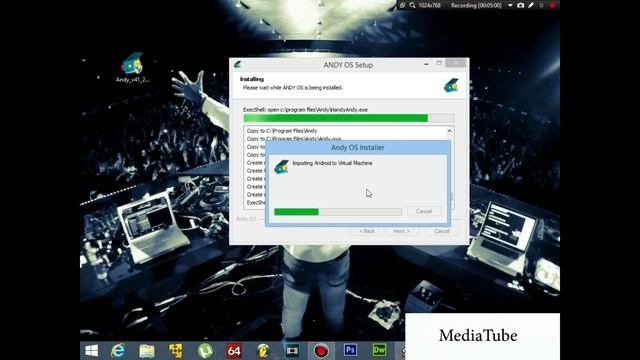
Task: Open the Andy_v41 installer desktop icon
Action: [132, 67]
